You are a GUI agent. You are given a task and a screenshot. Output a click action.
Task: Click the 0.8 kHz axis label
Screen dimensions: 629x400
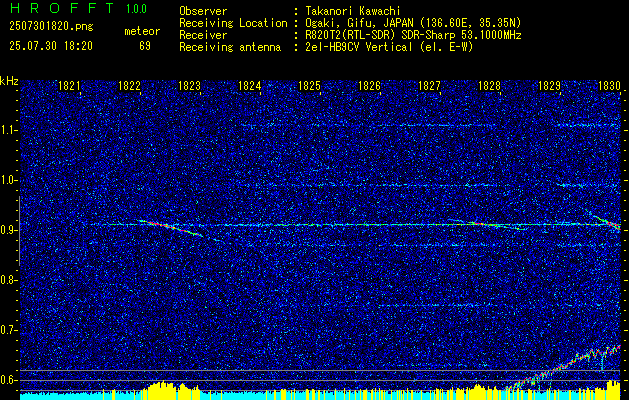9,280
